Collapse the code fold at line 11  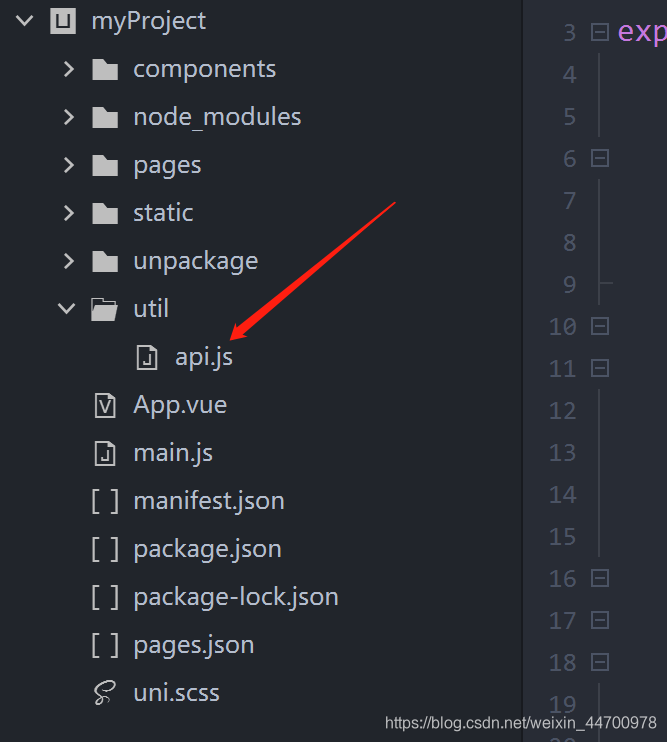click(x=600, y=369)
